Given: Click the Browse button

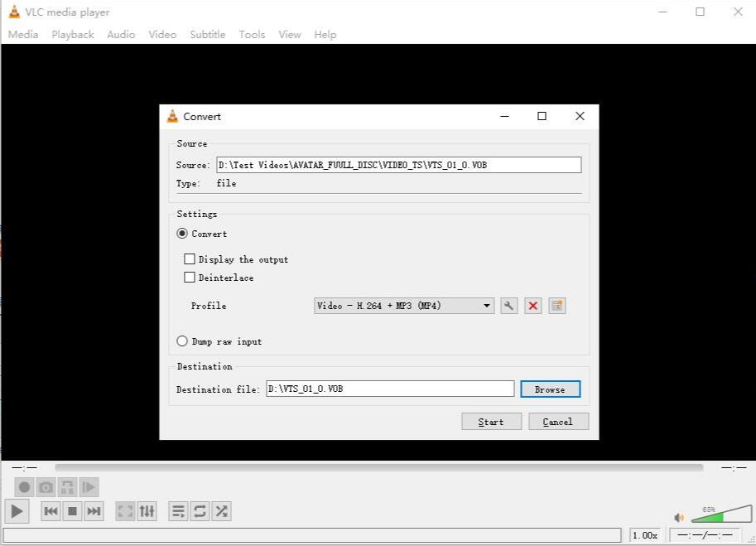Looking at the screenshot, I should coord(550,389).
